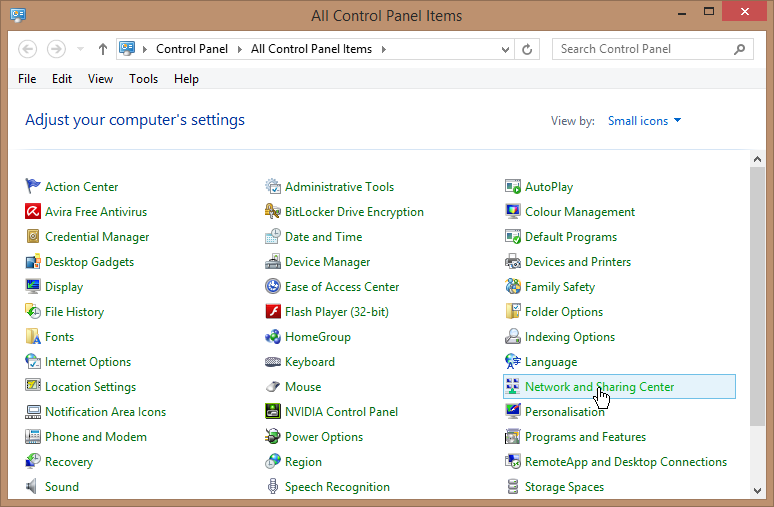This screenshot has width=774, height=507.
Task: Click the Forward navigation button
Action: pyautogui.click(x=56, y=49)
